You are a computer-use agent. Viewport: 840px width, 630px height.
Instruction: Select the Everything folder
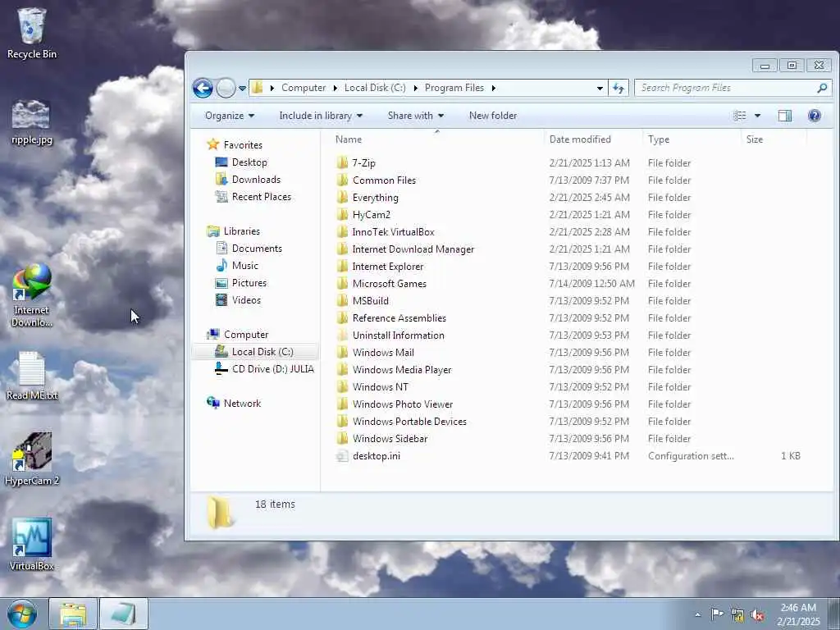(x=375, y=198)
